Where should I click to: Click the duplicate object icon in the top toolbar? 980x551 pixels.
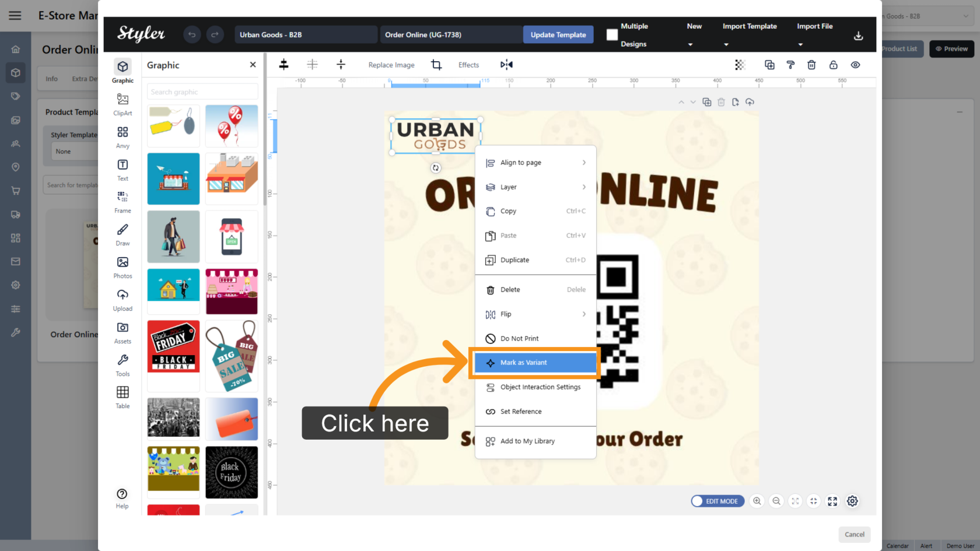(769, 65)
